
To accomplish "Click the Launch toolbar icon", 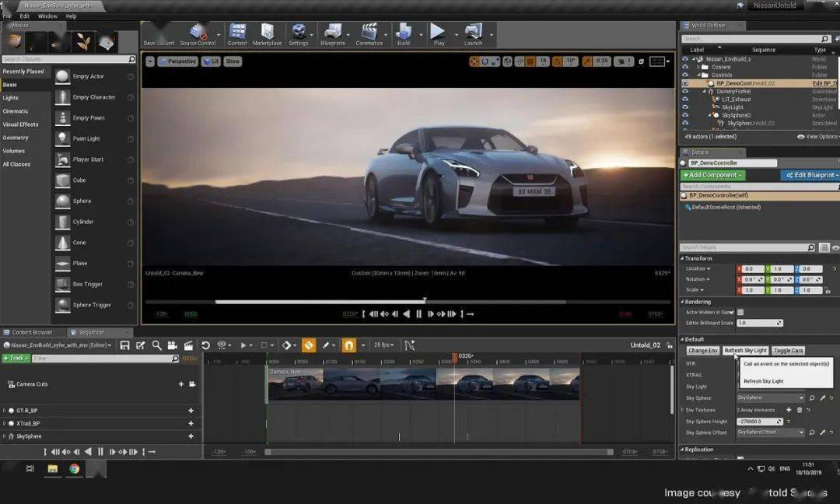I will (x=473, y=33).
